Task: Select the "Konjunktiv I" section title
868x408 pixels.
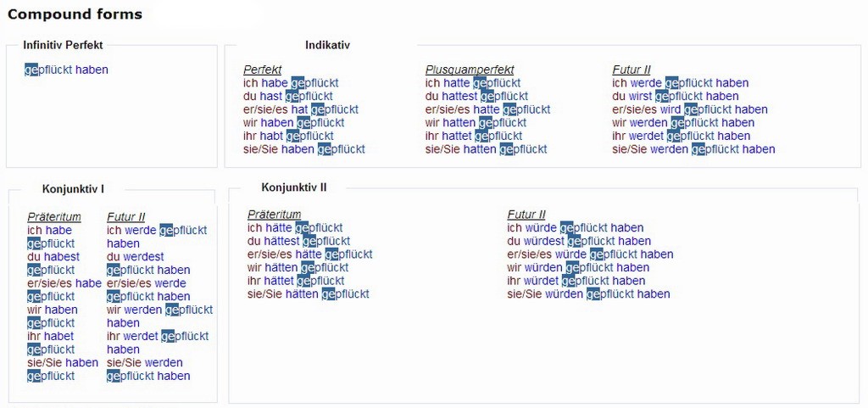Action: coord(73,189)
